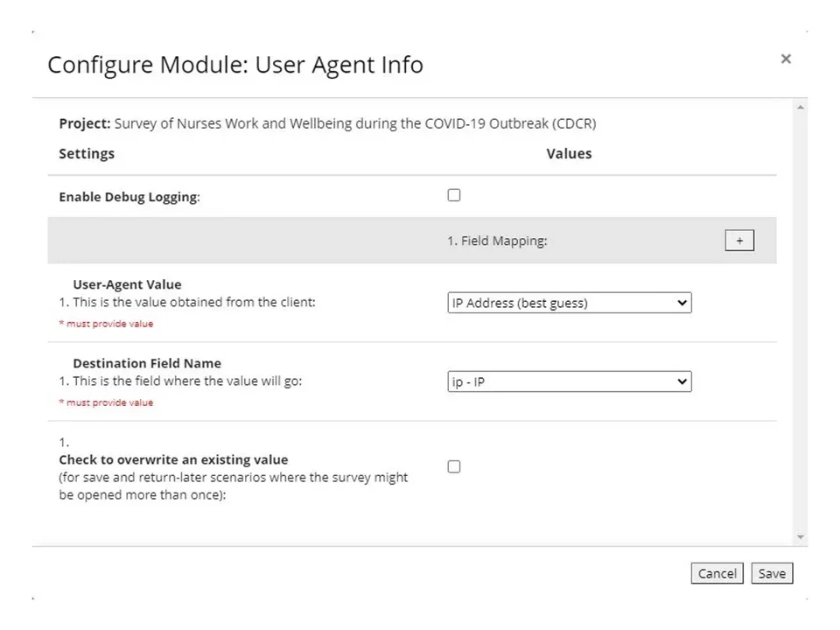This screenshot has width=840, height=630.
Task: Dismiss the dialog with the X icon
Action: point(785,59)
